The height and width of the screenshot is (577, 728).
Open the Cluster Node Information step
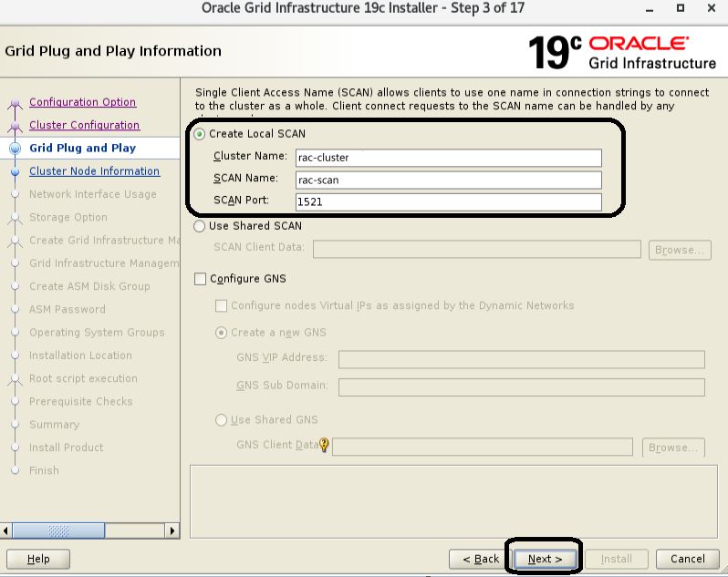[94, 170]
